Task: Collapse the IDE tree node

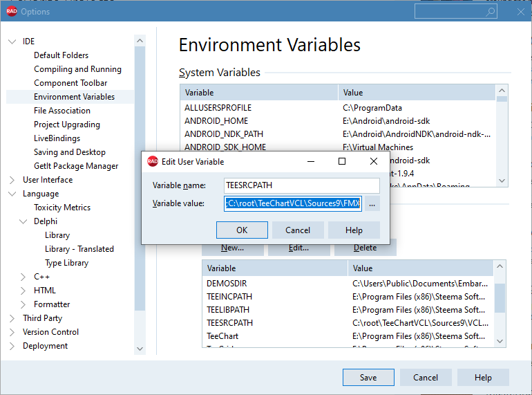Action: (x=12, y=42)
